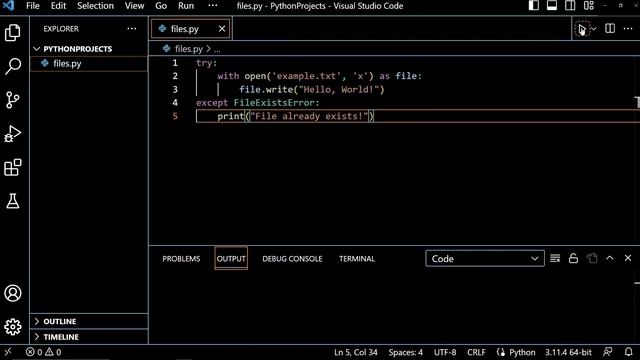The width and height of the screenshot is (640, 360).
Task: Open the File menu
Action: pyautogui.click(x=33, y=6)
